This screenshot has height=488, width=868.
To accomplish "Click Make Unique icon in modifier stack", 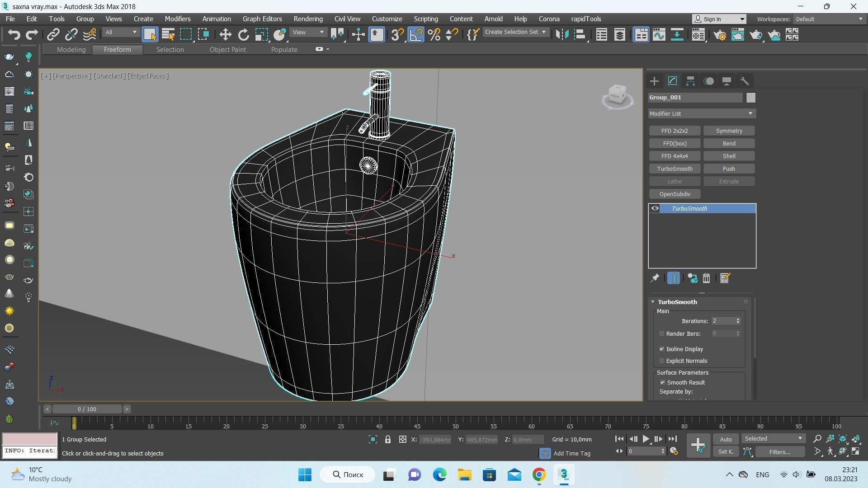I will (x=692, y=278).
